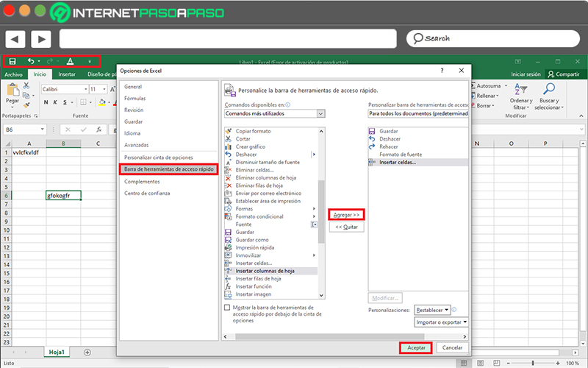Select 'Insertar filas de hoja' in command list
The image size is (588, 368).
(258, 279)
